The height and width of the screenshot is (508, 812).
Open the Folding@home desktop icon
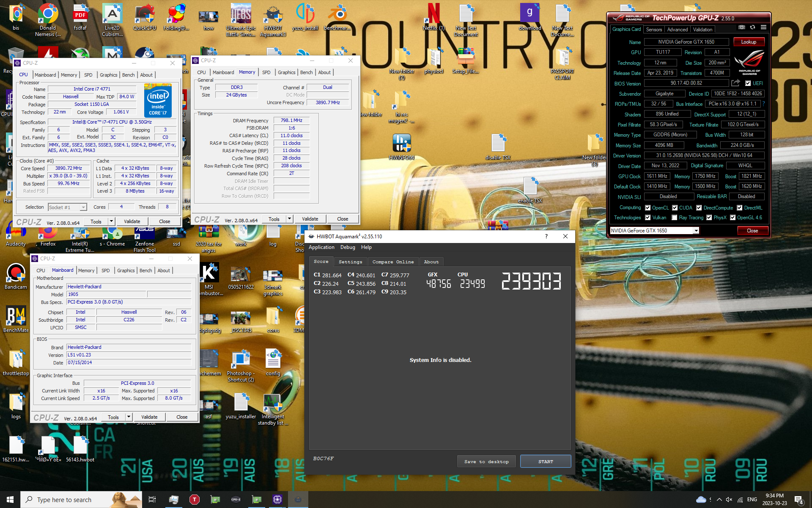[x=176, y=17]
